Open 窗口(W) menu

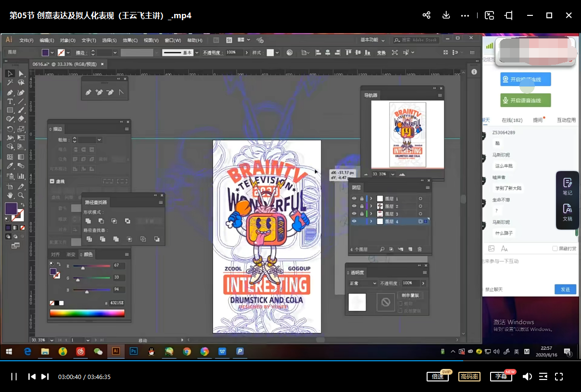pyautogui.click(x=173, y=40)
